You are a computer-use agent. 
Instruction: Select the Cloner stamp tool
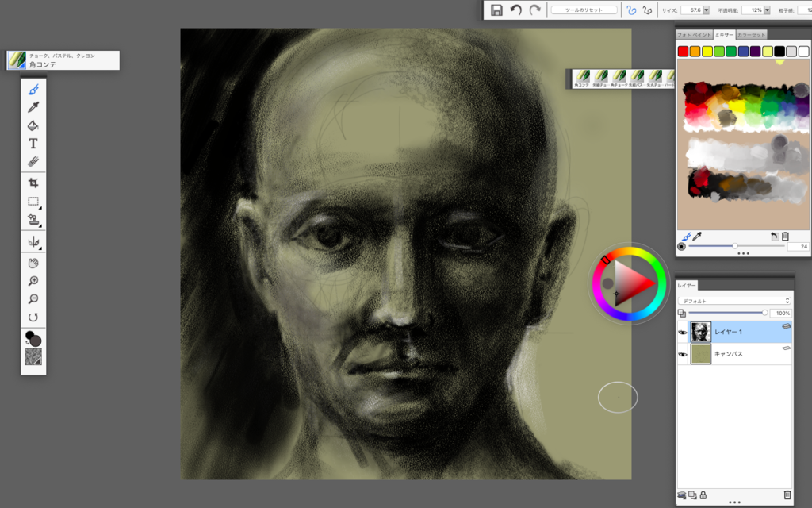33,219
